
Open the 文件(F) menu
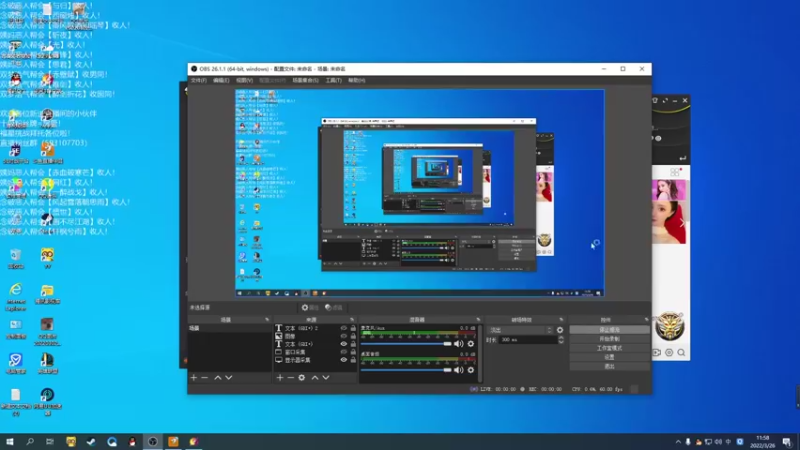point(198,81)
